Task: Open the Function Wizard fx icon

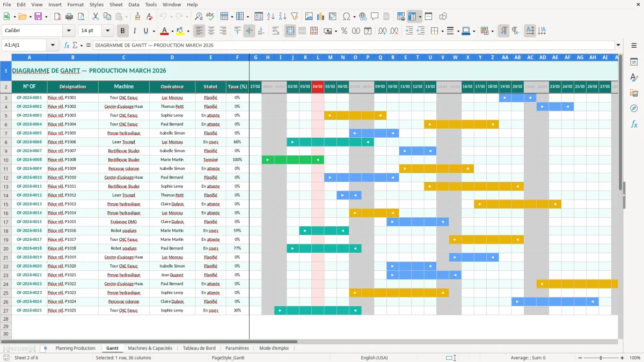Action: coord(67,45)
